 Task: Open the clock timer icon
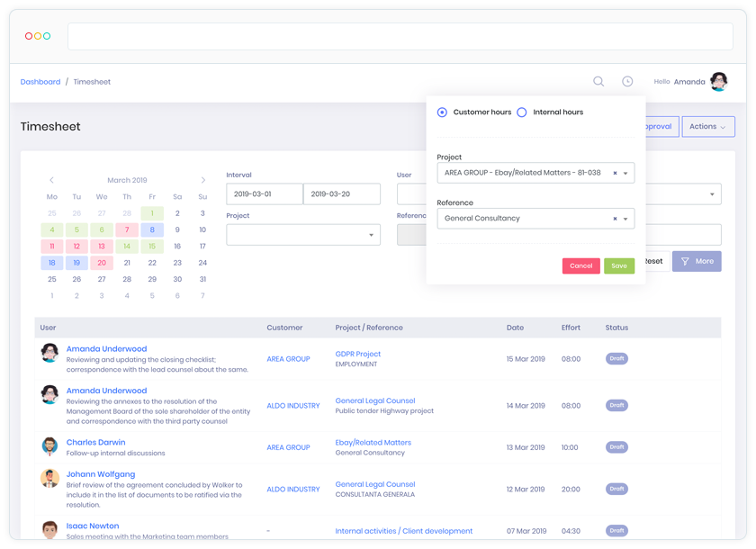627,82
